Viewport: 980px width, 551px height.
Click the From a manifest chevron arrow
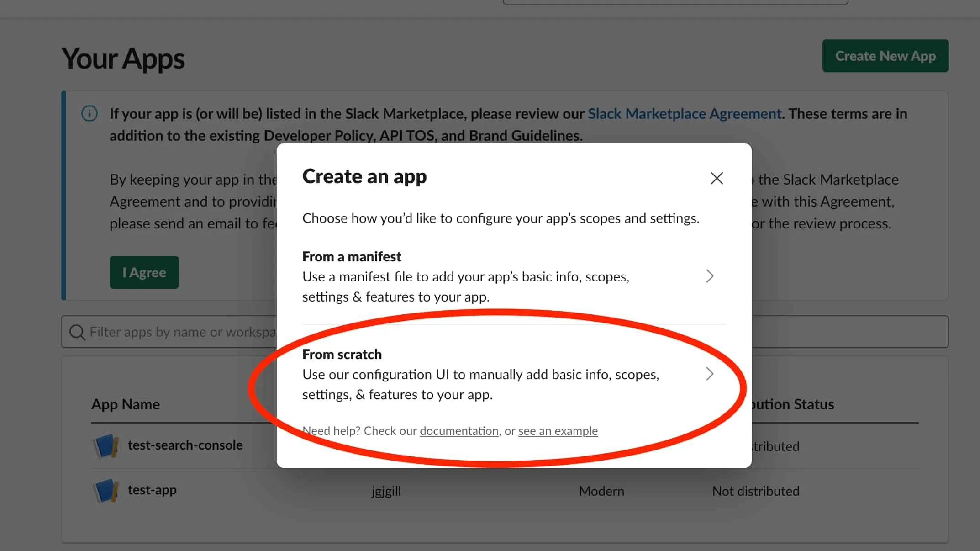click(x=709, y=276)
